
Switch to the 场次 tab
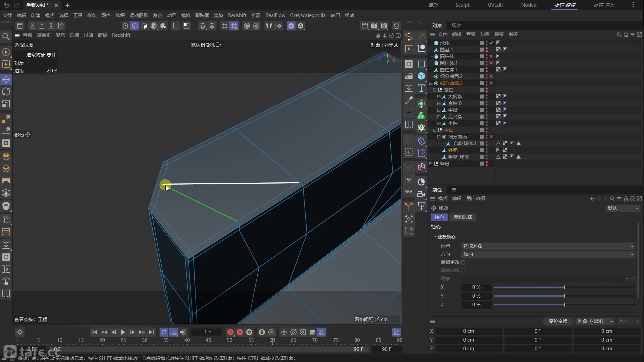click(x=456, y=25)
